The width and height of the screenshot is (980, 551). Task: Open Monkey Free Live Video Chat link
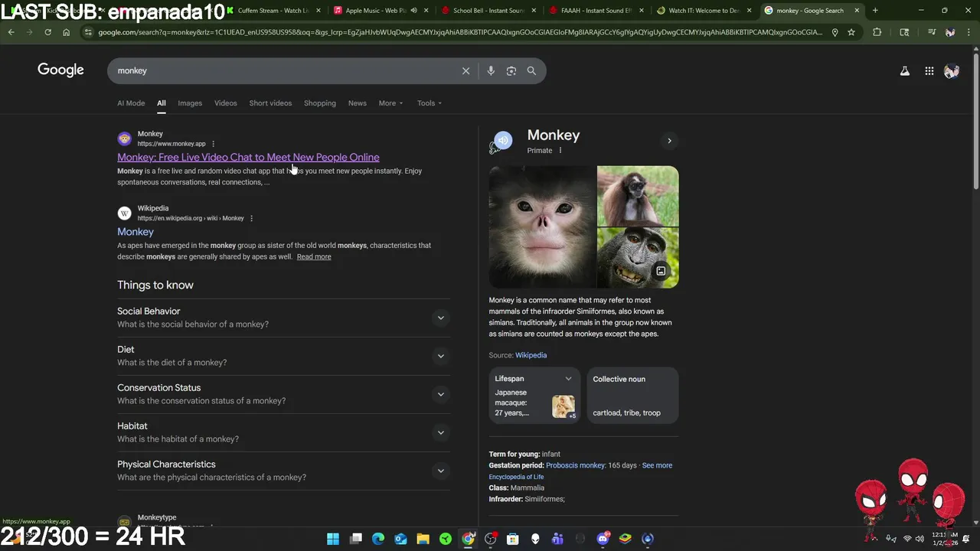pyautogui.click(x=248, y=158)
